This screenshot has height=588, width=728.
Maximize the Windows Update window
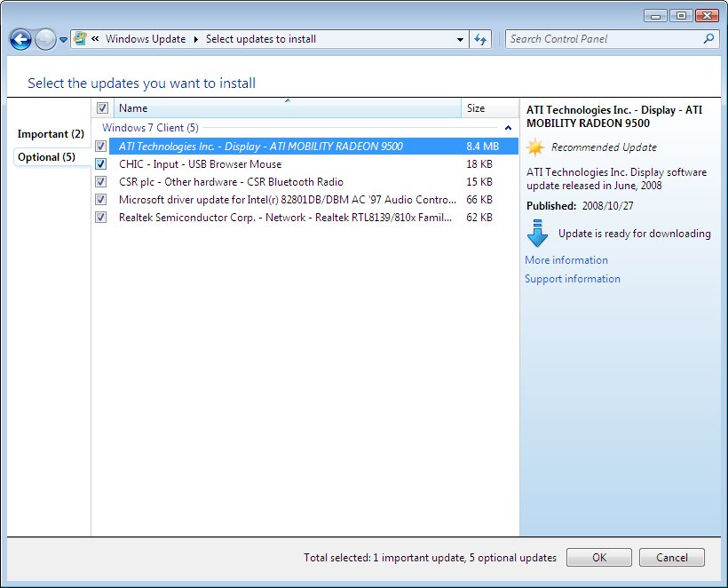[681, 16]
